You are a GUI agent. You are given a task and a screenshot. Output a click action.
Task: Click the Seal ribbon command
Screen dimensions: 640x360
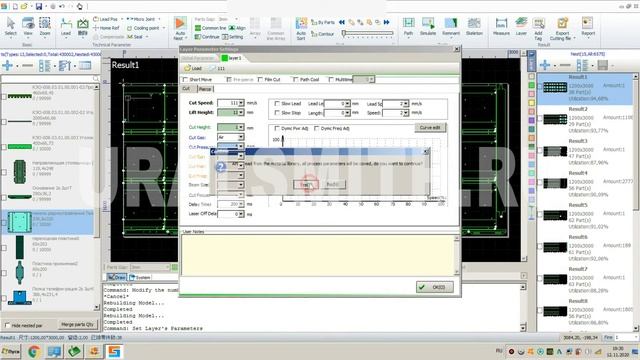[135, 37]
